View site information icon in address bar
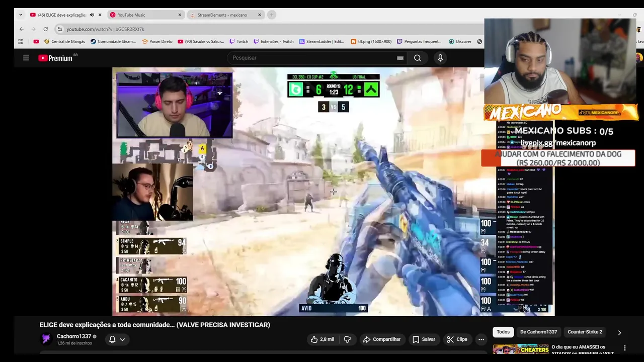 (x=60, y=29)
